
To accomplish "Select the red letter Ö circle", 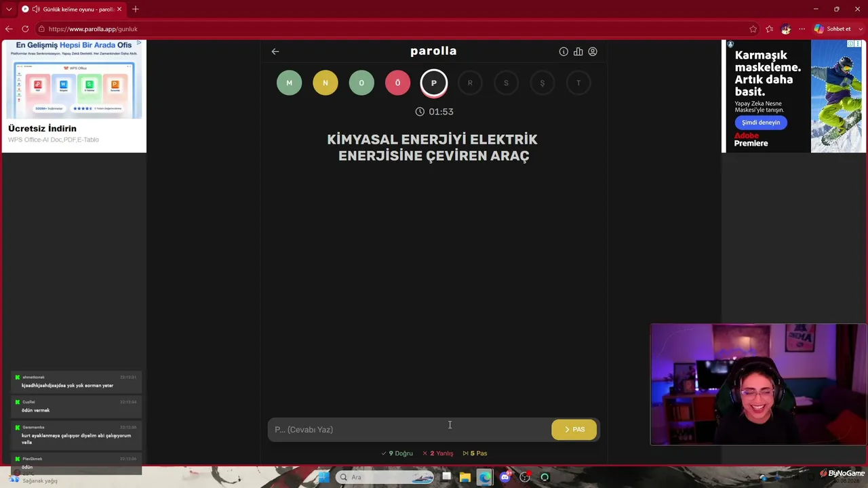I will 397,83.
